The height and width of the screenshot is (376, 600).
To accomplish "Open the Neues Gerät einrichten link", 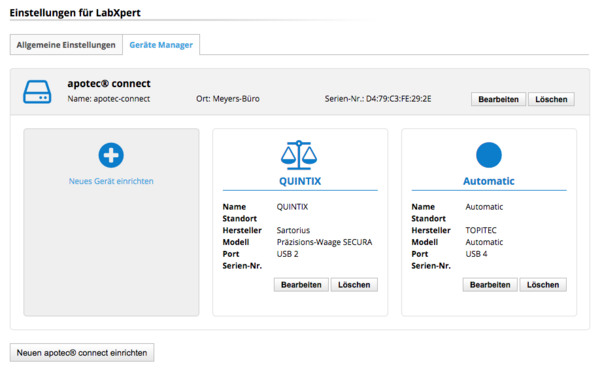I will [x=111, y=181].
